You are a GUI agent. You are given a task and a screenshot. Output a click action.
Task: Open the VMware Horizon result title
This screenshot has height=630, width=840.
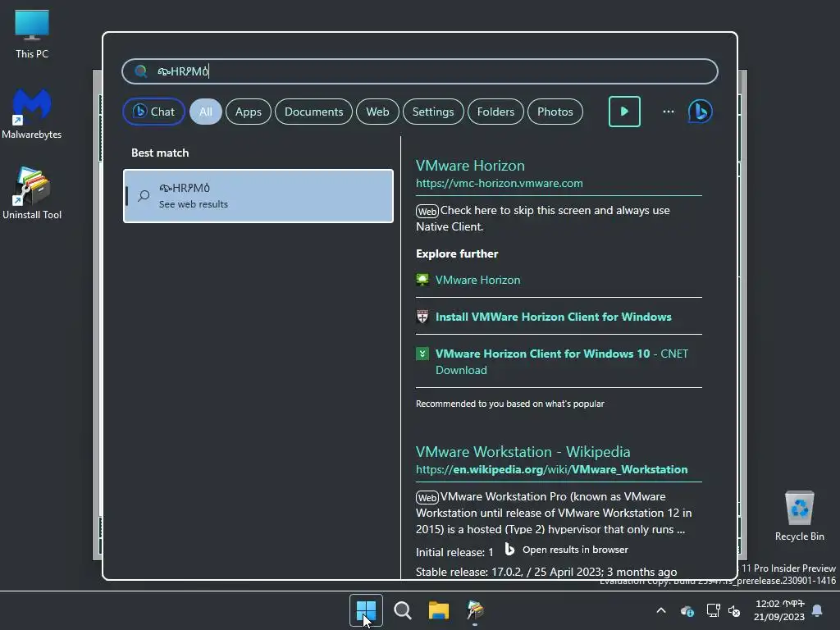click(470, 166)
